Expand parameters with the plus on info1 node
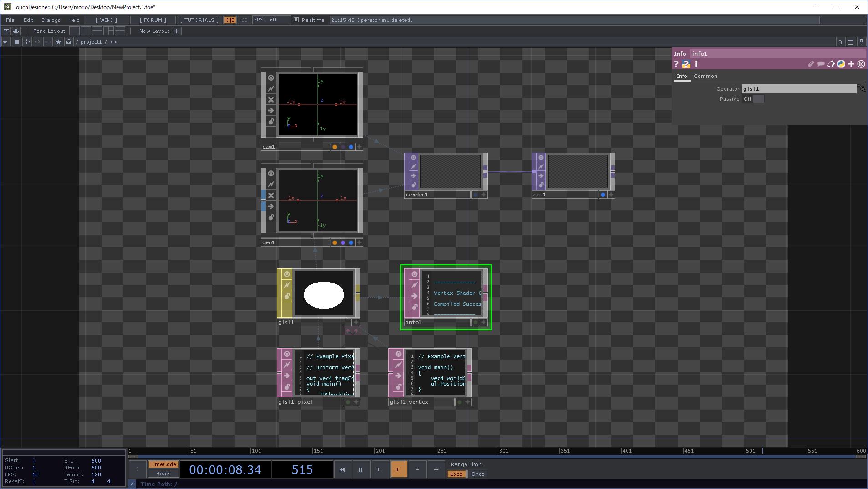Image resolution: width=868 pixels, height=489 pixels. (x=485, y=322)
